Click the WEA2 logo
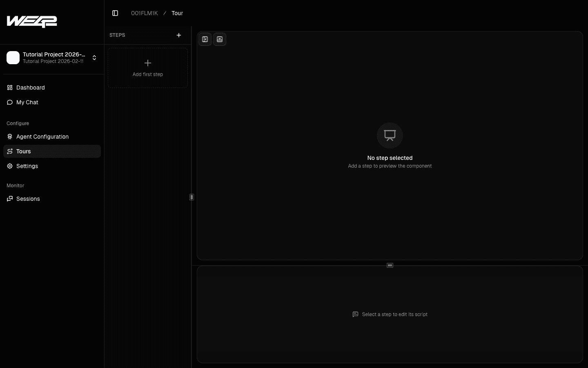 [x=31, y=22]
